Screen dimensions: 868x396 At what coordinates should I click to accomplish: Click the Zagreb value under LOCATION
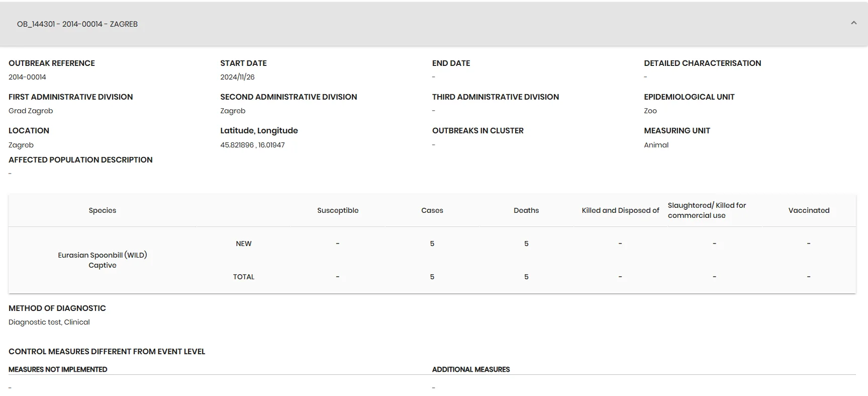21,145
